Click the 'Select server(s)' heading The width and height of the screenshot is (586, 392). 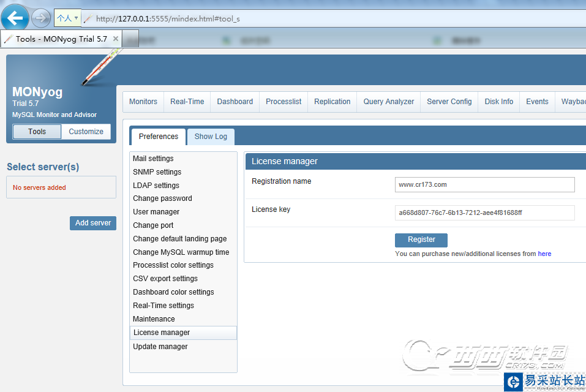[x=43, y=167]
